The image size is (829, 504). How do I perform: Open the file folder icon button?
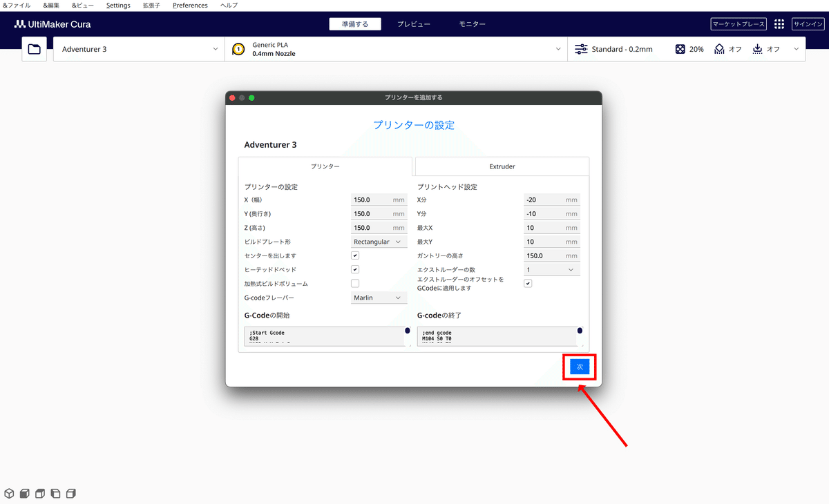tap(35, 49)
